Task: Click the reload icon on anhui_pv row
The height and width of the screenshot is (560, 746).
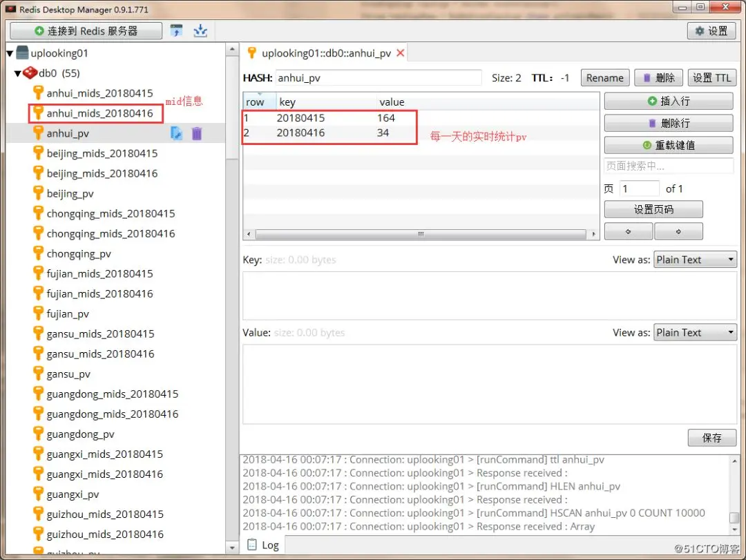Action: 177,133
